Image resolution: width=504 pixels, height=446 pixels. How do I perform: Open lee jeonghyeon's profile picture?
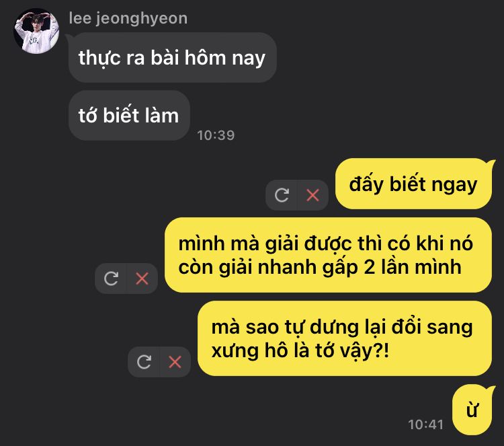point(36,31)
